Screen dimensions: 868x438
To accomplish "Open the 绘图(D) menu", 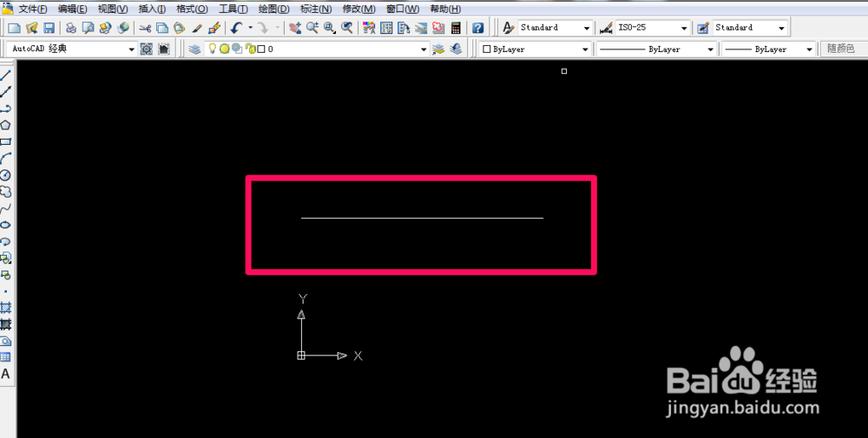I will 274,10.
